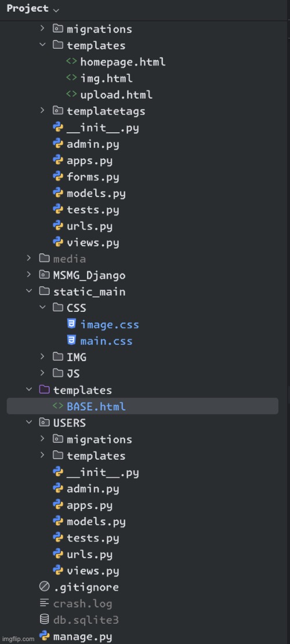Click the database icon beside db.sqlite3
290x644 pixels.
pos(44,620)
